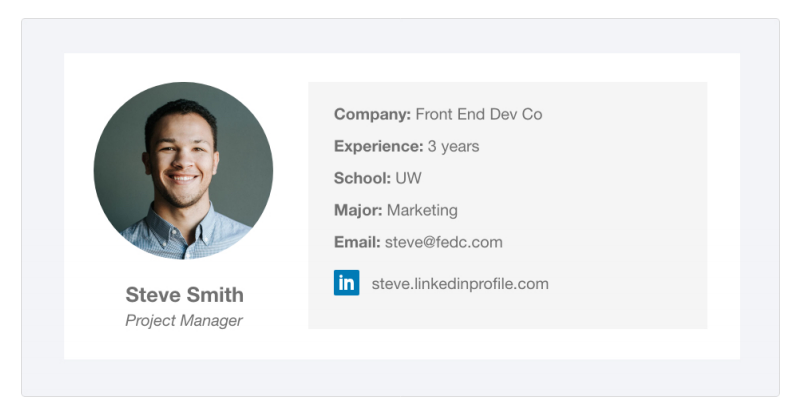The width and height of the screenshot is (806, 408).
Task: Click the bold Email label
Action: coord(357,242)
